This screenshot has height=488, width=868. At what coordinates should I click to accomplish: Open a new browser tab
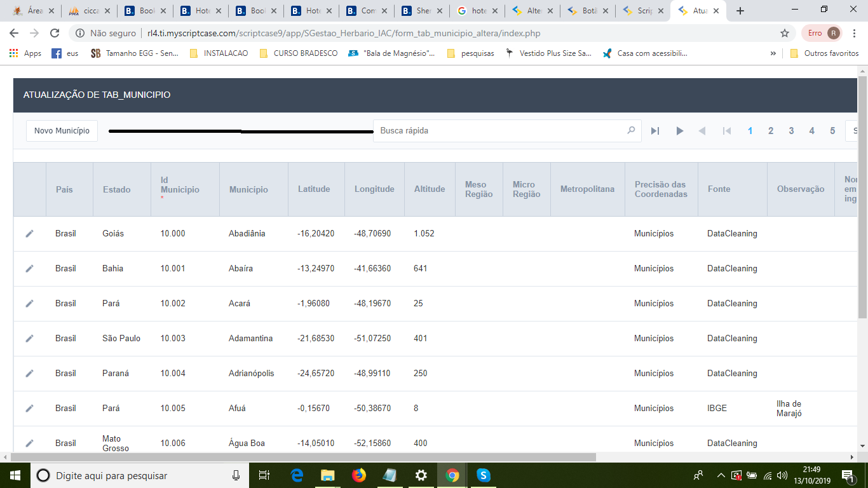click(740, 11)
